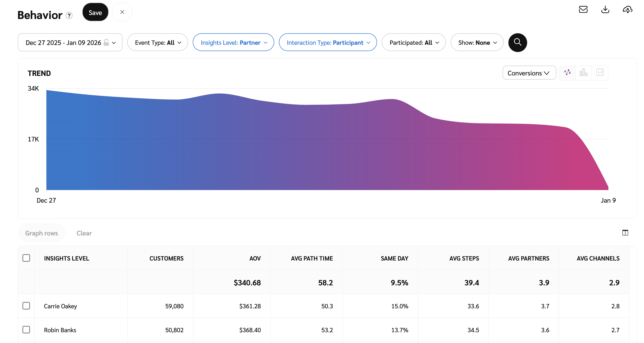Open the table column chooser icon
Screen dimensions: 644x343
625,233
